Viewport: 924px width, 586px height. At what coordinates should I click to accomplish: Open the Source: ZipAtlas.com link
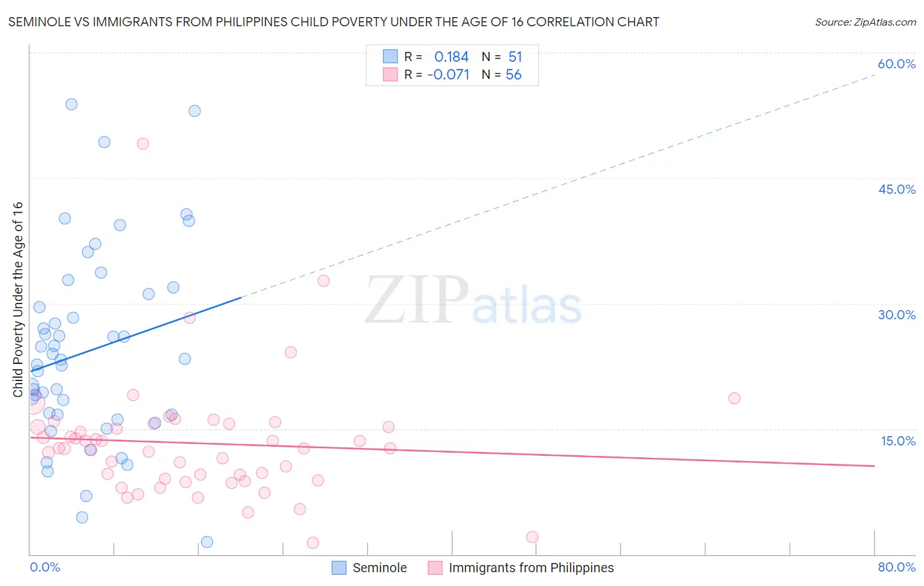click(x=866, y=22)
